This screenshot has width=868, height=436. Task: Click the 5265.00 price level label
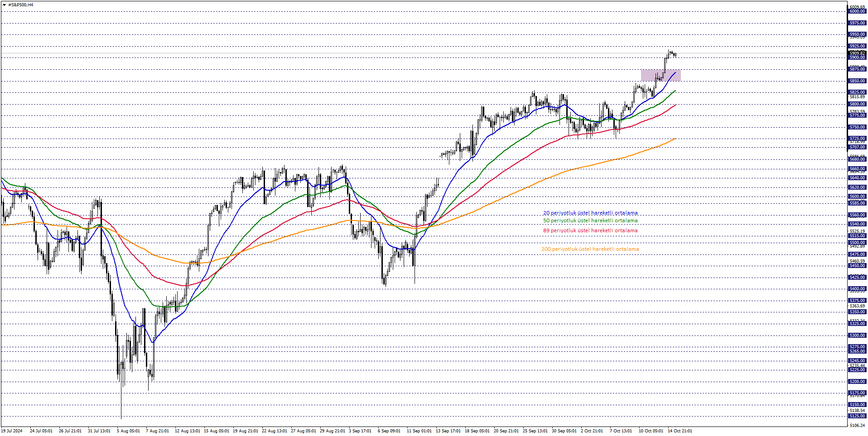[x=857, y=351]
